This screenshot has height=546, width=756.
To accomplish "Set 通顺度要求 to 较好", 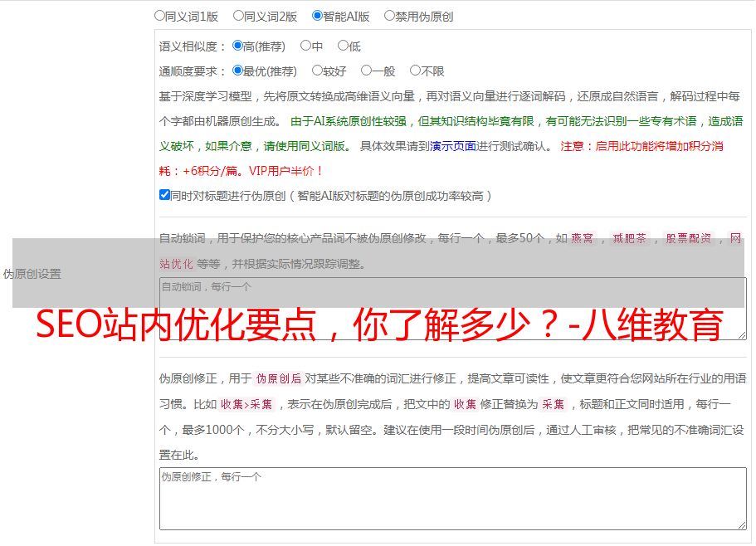I will (317, 71).
